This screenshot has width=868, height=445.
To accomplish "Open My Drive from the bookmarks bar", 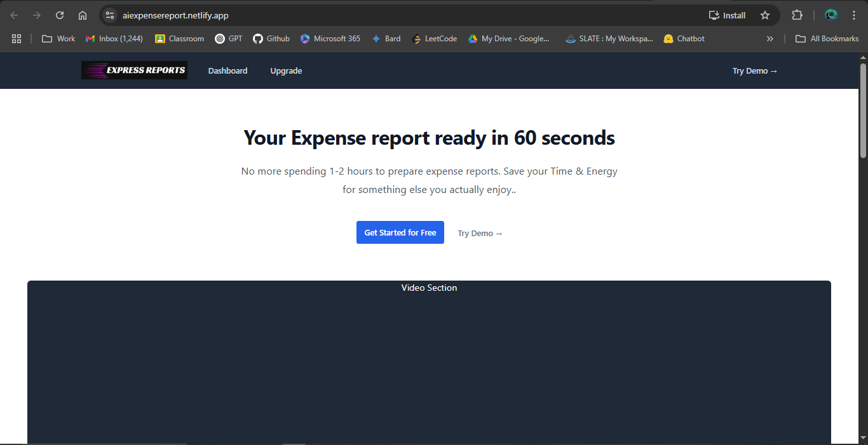I will [510, 39].
